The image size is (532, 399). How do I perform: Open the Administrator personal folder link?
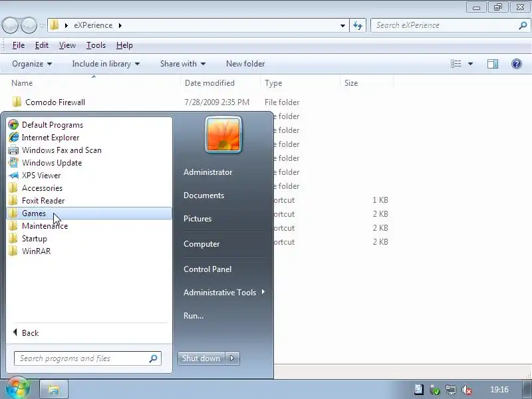click(x=208, y=172)
